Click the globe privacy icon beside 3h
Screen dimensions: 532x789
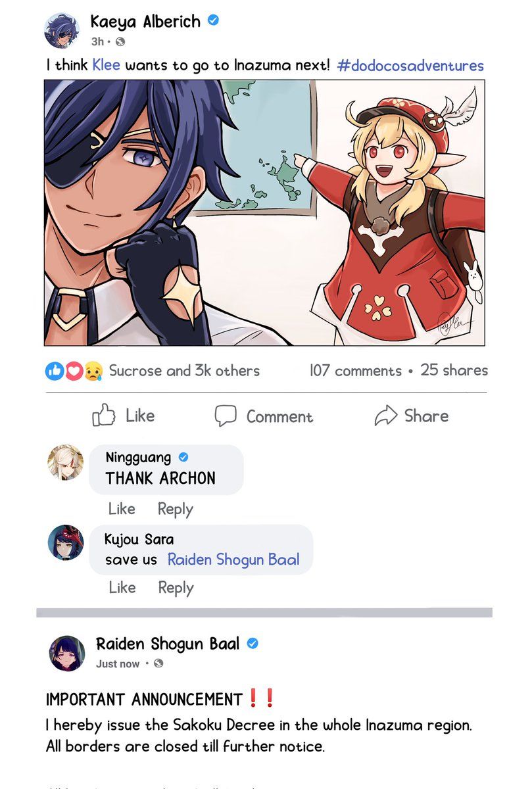tap(120, 42)
